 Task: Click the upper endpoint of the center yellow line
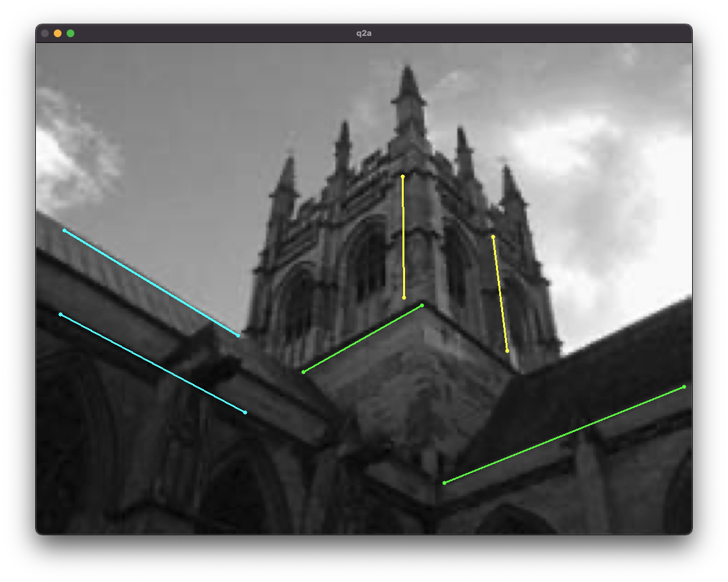(x=402, y=176)
